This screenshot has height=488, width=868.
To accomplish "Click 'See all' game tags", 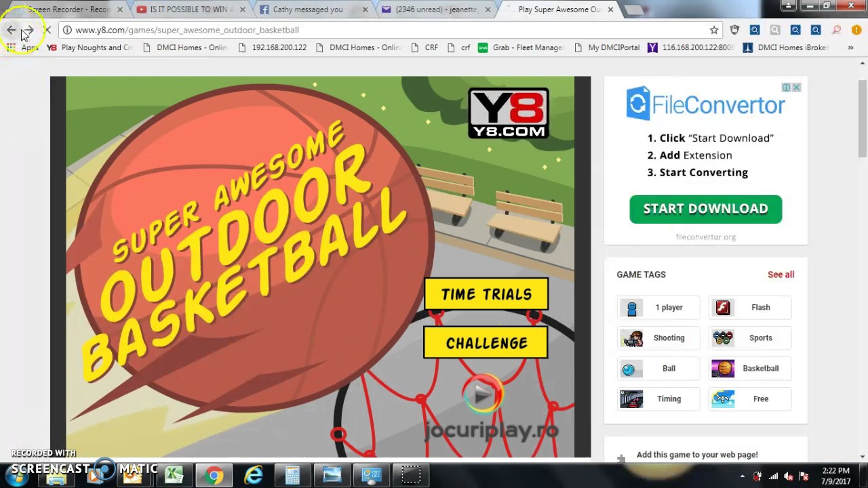I will point(781,274).
